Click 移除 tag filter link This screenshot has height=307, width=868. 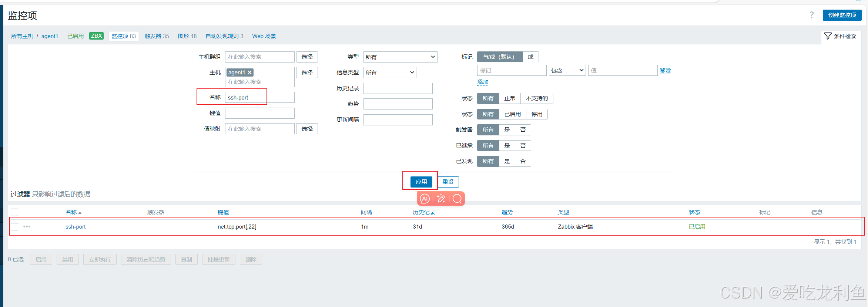pyautogui.click(x=666, y=70)
